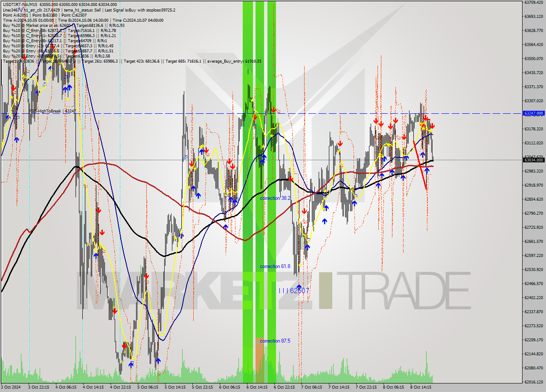Click the 63628.770 price axis label
The height and width of the screenshot is (392, 546).
(x=534, y=31)
